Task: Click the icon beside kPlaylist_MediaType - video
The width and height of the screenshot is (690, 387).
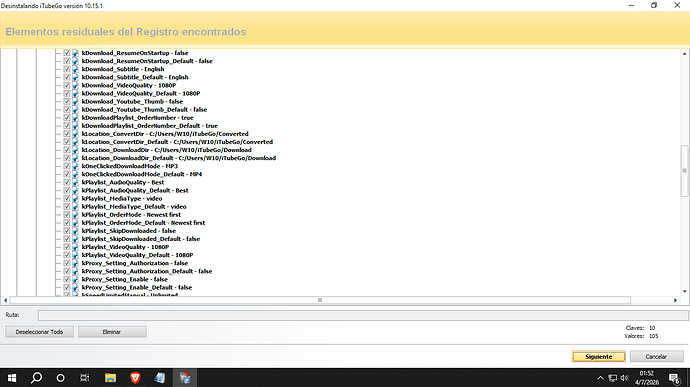Action: [x=75, y=199]
